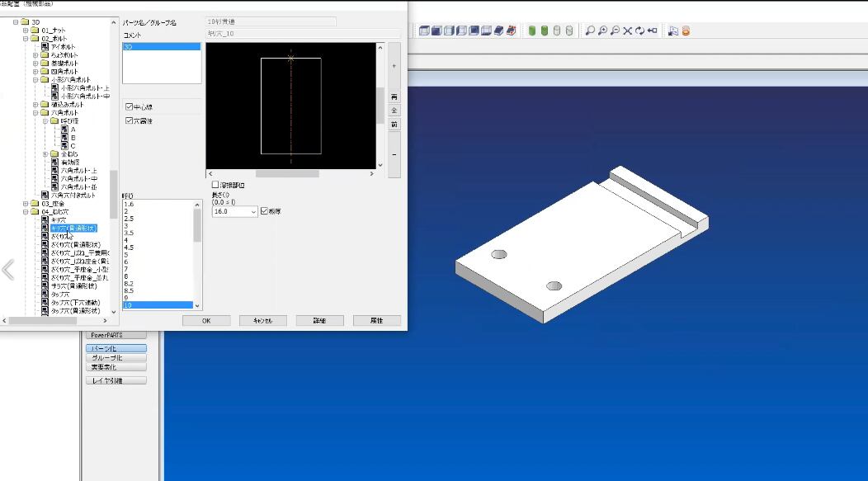Click the magnifier zoom window icon
This screenshot has width=868, height=481.
tap(590, 31)
